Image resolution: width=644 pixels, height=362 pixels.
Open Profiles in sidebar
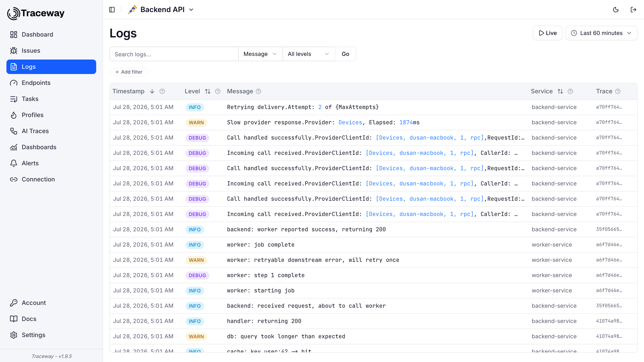click(x=51, y=115)
